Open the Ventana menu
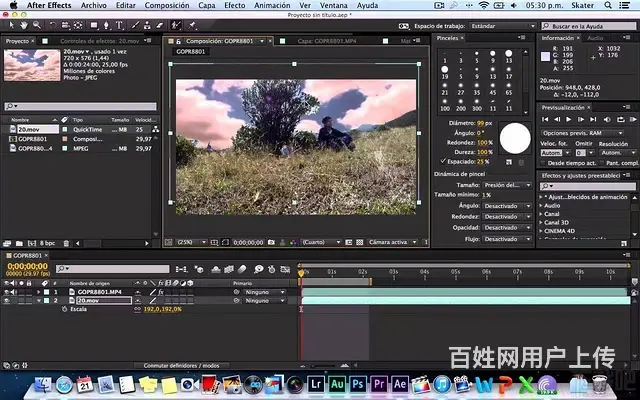Viewport: 640px width, 400px height. (x=334, y=5)
